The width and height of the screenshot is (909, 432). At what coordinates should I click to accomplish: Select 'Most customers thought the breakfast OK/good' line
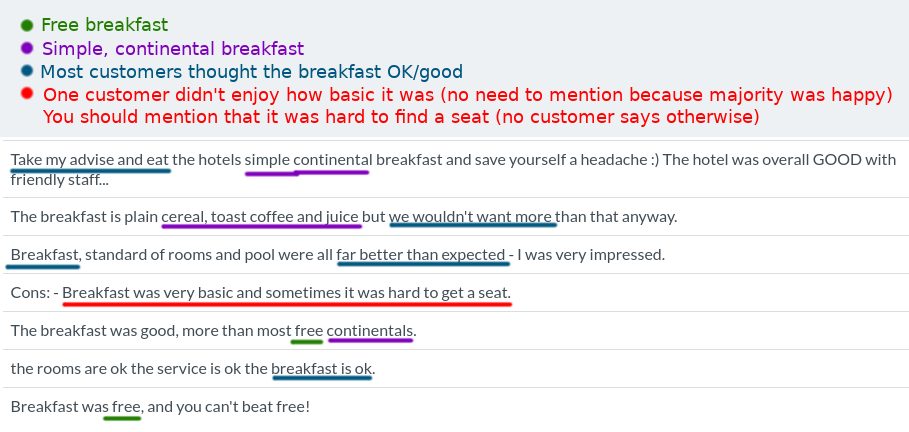[252, 72]
